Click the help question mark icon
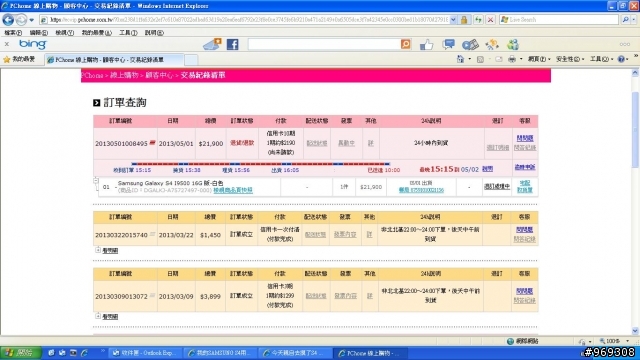The height and width of the screenshot is (360, 640). click(621, 59)
